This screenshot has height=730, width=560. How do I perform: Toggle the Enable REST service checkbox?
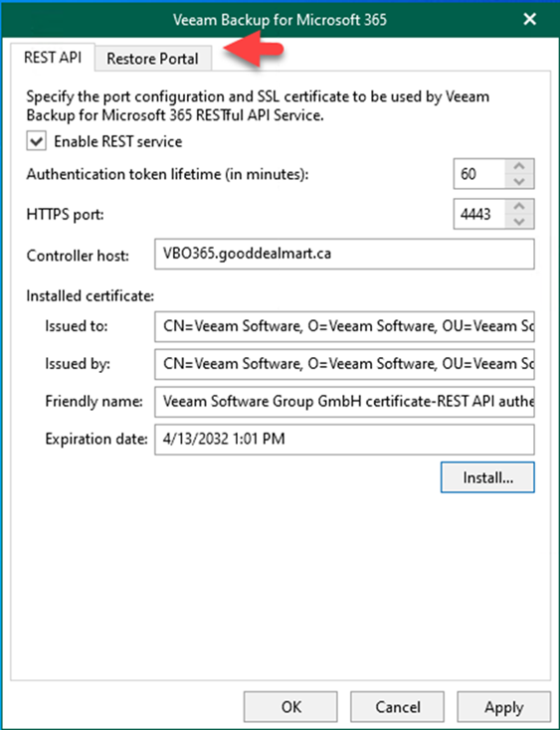(37, 141)
